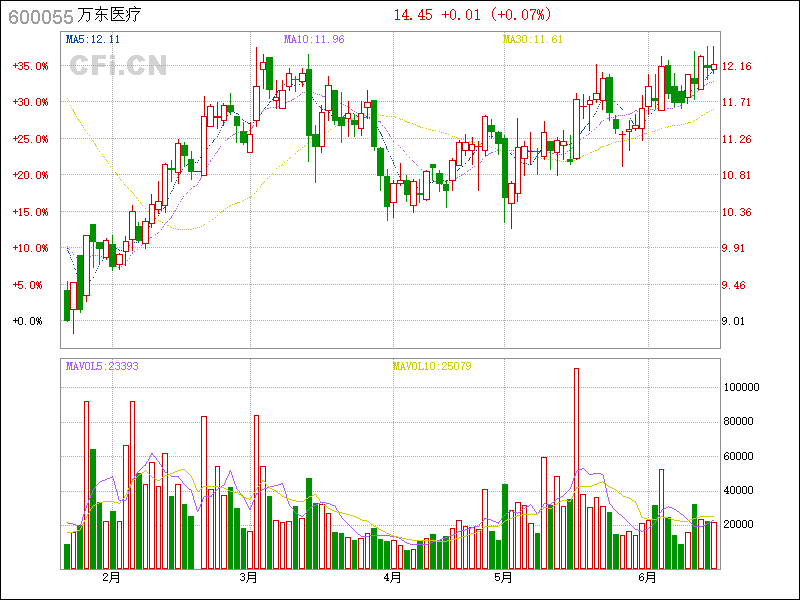Click the stock name 万东医疗
Screen dimensions: 800x600
pyautogui.click(x=109, y=15)
